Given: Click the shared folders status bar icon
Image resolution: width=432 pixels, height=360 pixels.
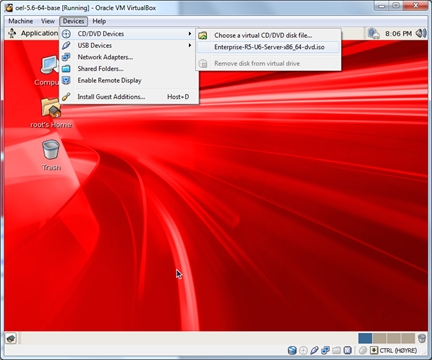Looking at the screenshot, I should point(336,350).
